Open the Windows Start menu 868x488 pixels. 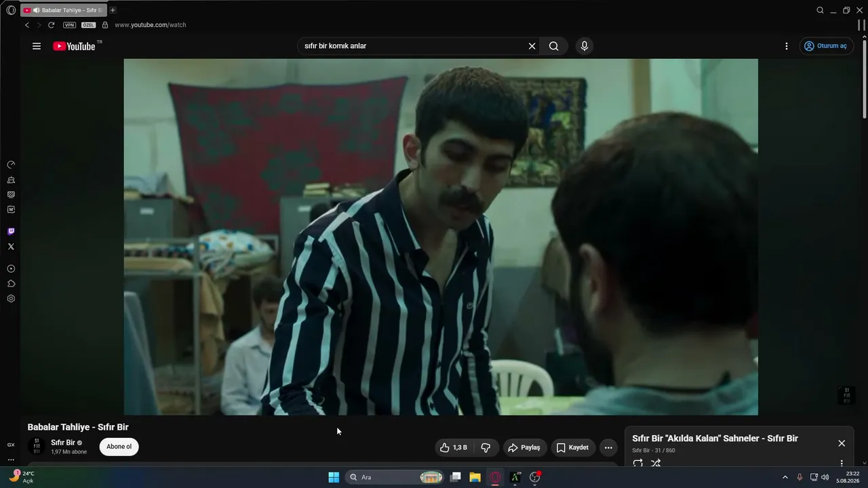334,477
